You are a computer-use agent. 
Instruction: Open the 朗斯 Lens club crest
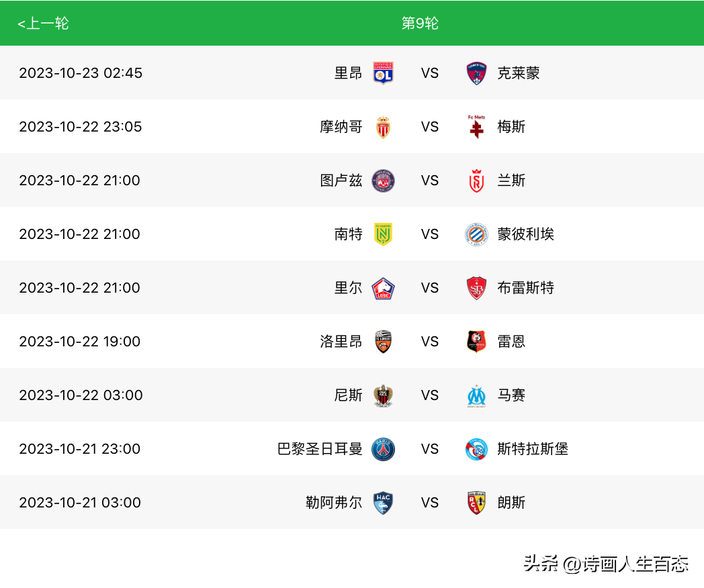[476, 503]
